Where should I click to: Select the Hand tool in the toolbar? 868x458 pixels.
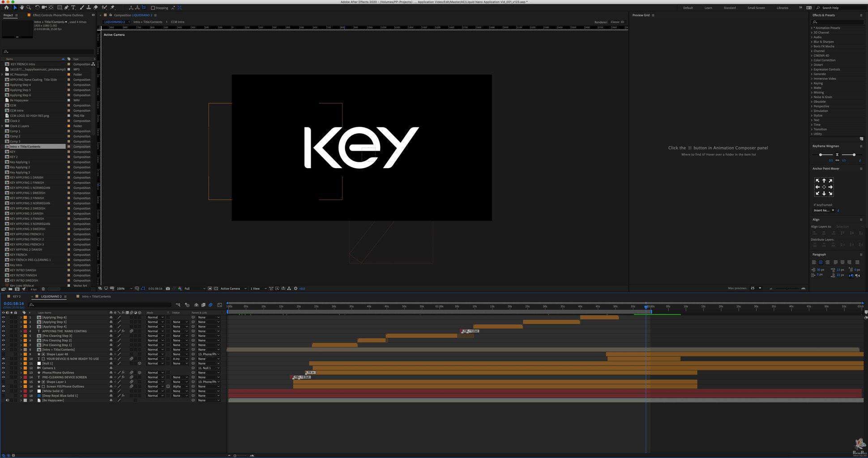click(x=21, y=8)
